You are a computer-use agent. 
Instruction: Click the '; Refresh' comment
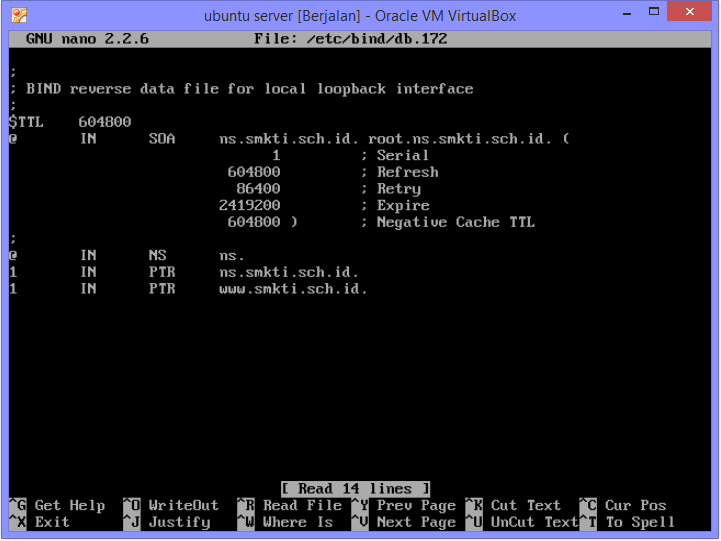400,172
